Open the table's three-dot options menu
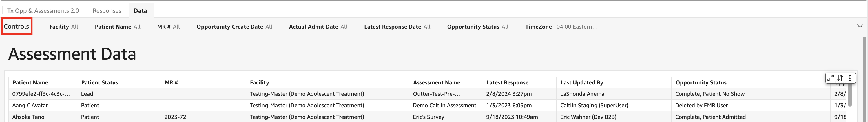The image size is (868, 122). 850,78
